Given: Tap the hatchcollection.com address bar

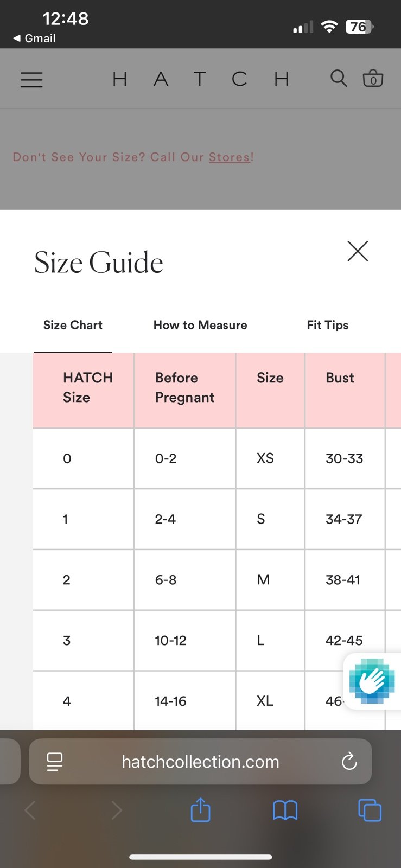Looking at the screenshot, I should pyautogui.click(x=200, y=762).
